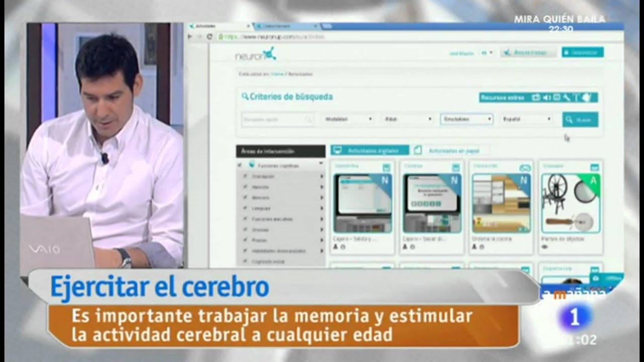Open the Área de trabajo button
Image resolution: width=644 pixels, height=362 pixels.
(x=529, y=52)
